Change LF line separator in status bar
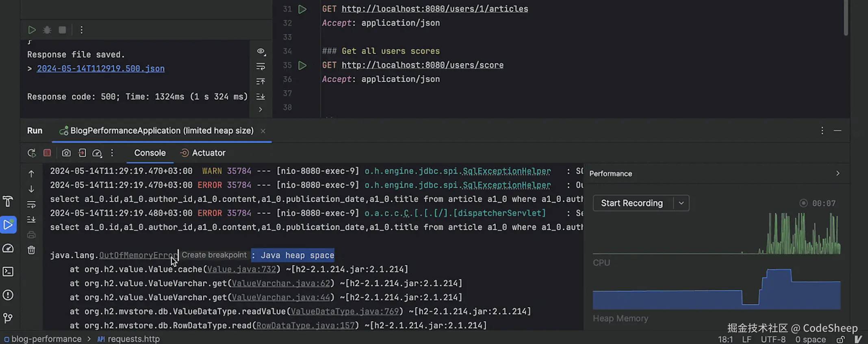The height and width of the screenshot is (344, 868). (746, 339)
